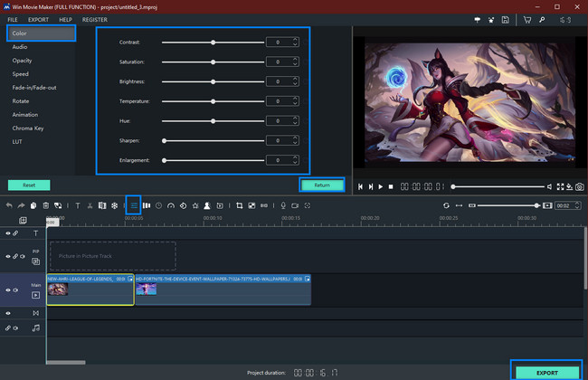The height and width of the screenshot is (380, 588).
Task: Select the crop tool icon
Action: 239,205
